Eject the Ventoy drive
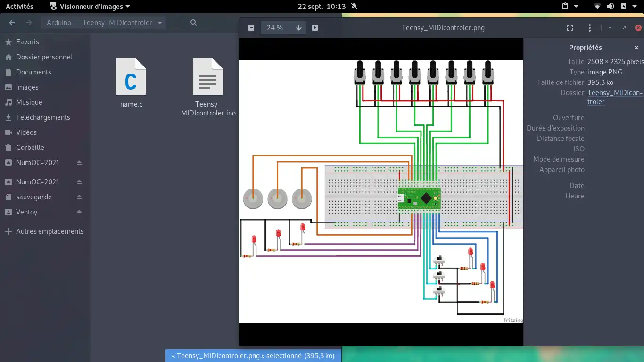The width and height of the screenshot is (644, 362). [x=79, y=212]
